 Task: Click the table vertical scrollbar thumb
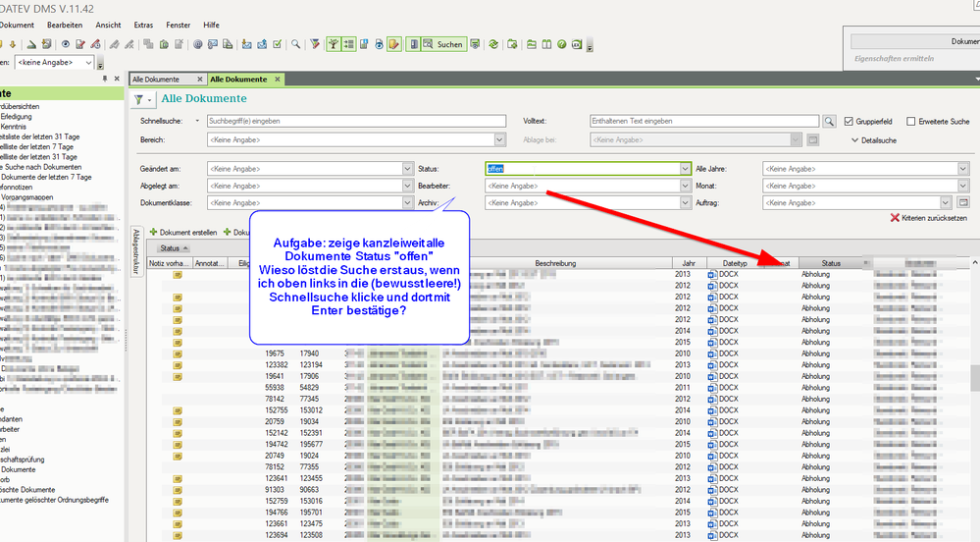point(974,378)
